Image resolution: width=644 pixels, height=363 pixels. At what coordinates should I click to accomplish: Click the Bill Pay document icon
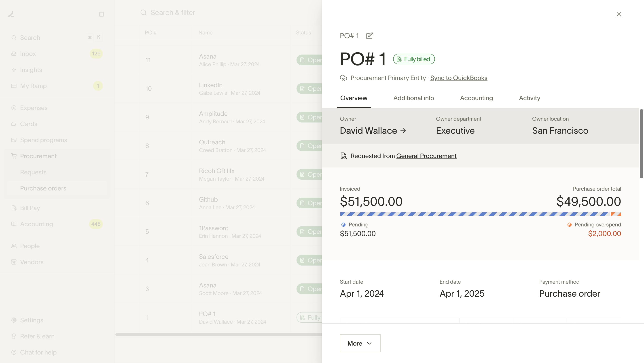pyautogui.click(x=14, y=208)
